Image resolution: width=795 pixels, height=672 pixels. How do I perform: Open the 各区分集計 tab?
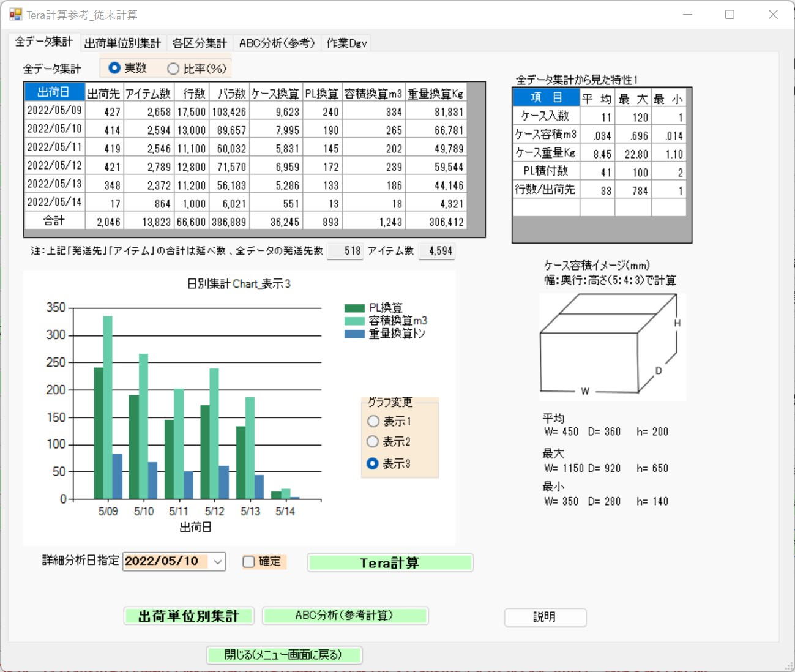(x=200, y=43)
